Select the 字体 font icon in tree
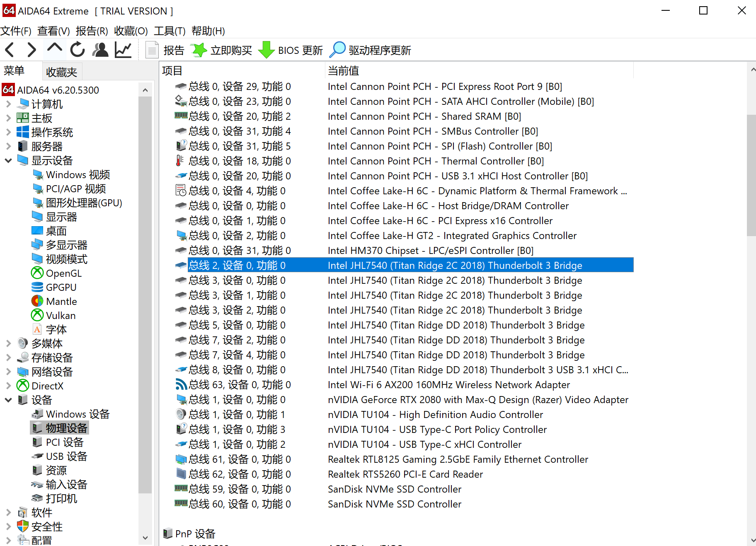This screenshot has width=756, height=546. pyautogui.click(x=37, y=329)
